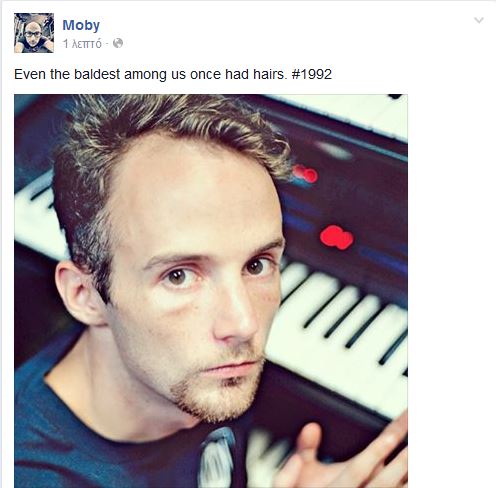Open the post options chevron menu

pyautogui.click(x=479, y=20)
